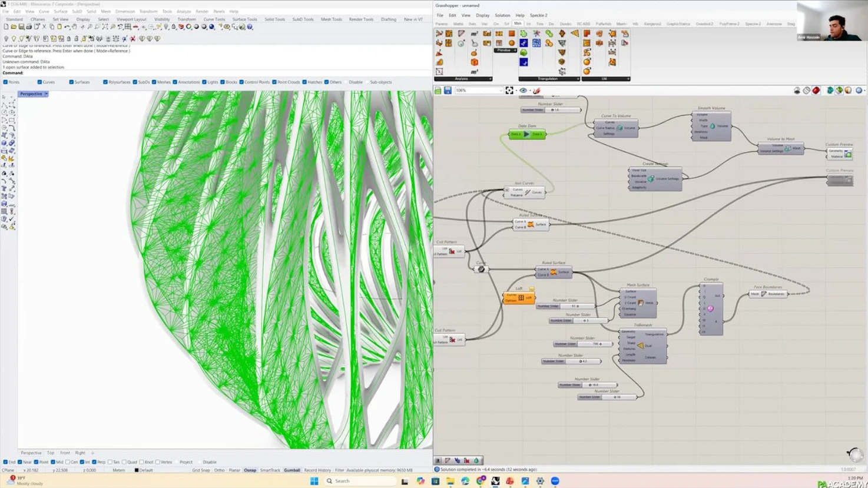Click the Number Slider near Mesh Surface
The width and height of the screenshot is (868, 488).
pos(565,307)
